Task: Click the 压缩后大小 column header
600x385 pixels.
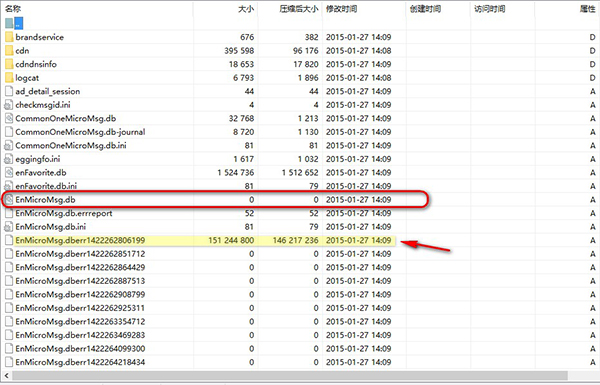Action: coord(299,9)
